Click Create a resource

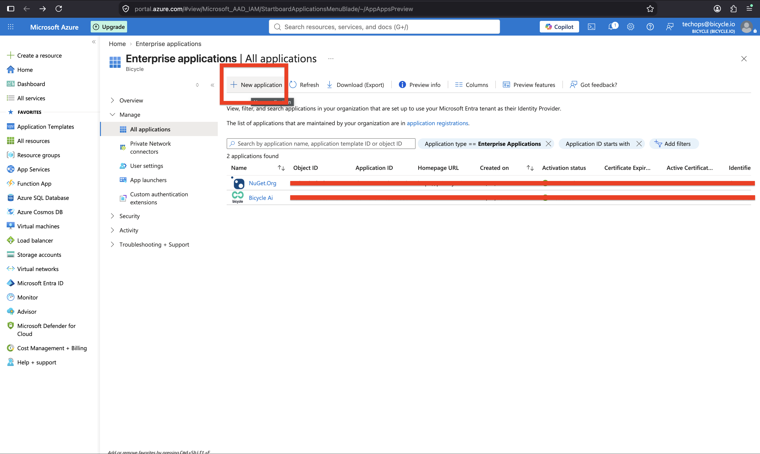34,55
